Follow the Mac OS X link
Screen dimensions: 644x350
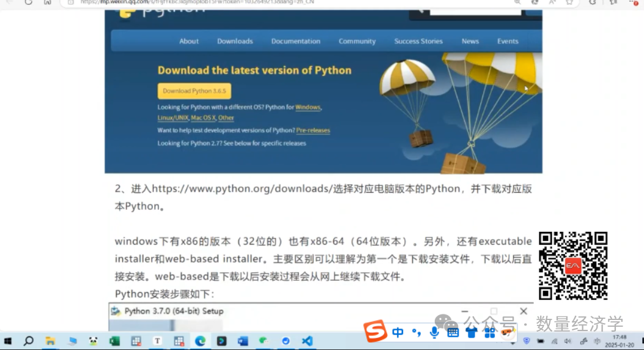click(x=203, y=118)
